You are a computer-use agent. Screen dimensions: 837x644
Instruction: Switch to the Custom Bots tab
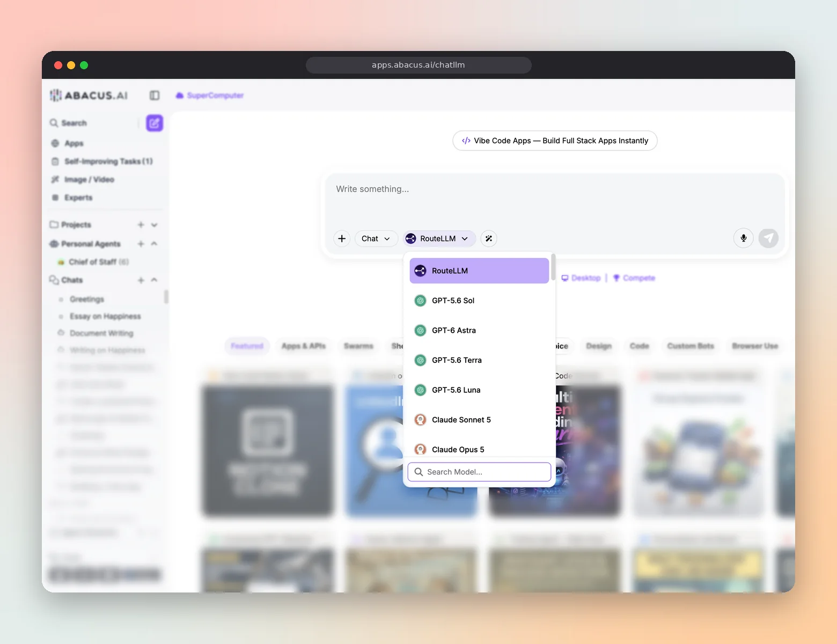pos(691,346)
